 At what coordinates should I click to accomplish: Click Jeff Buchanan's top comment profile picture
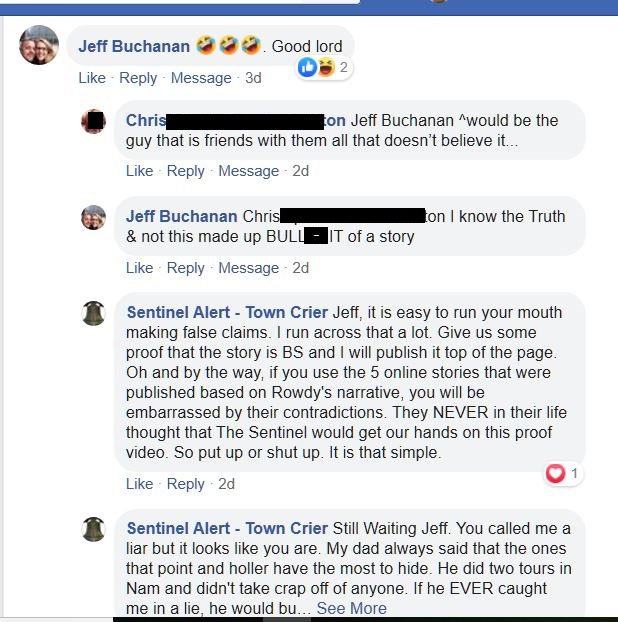tap(39, 45)
